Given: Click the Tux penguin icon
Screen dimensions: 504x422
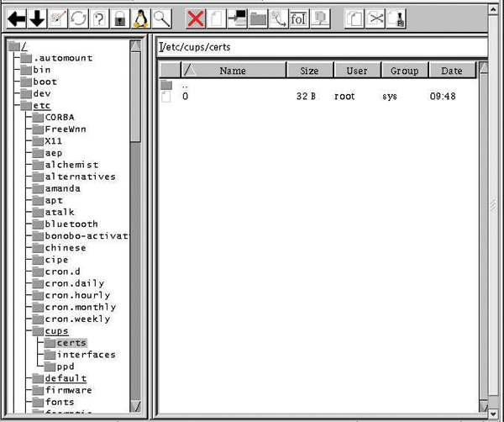Looking at the screenshot, I should pos(140,17).
